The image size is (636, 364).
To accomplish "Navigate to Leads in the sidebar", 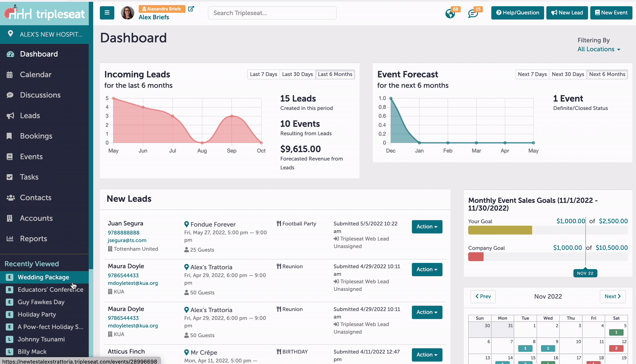I will tap(44, 116).
